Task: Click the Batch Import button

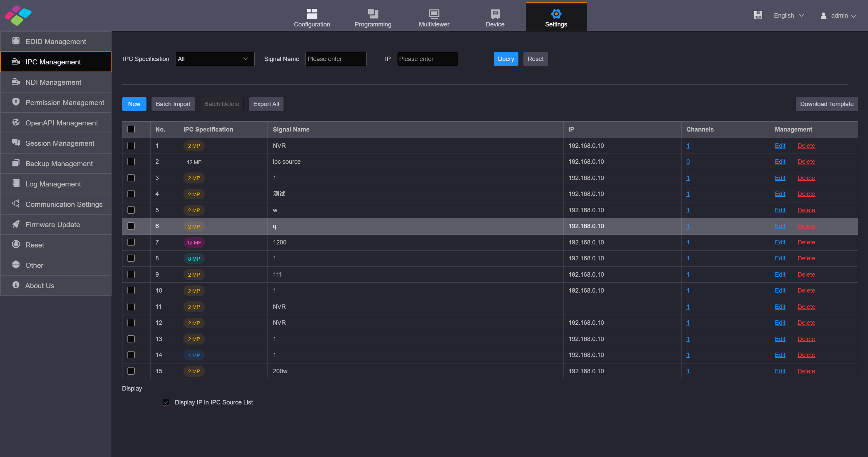Action: (x=173, y=104)
